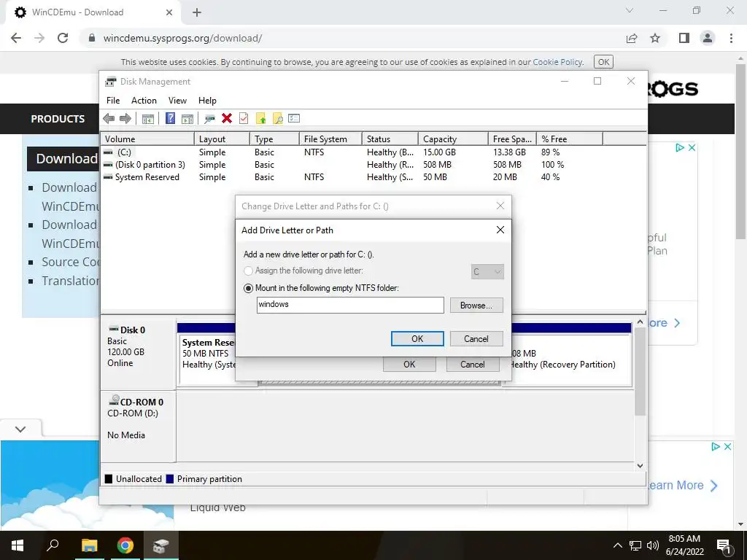Open the File menu in Disk Management
This screenshot has height=560, width=747.
[113, 101]
